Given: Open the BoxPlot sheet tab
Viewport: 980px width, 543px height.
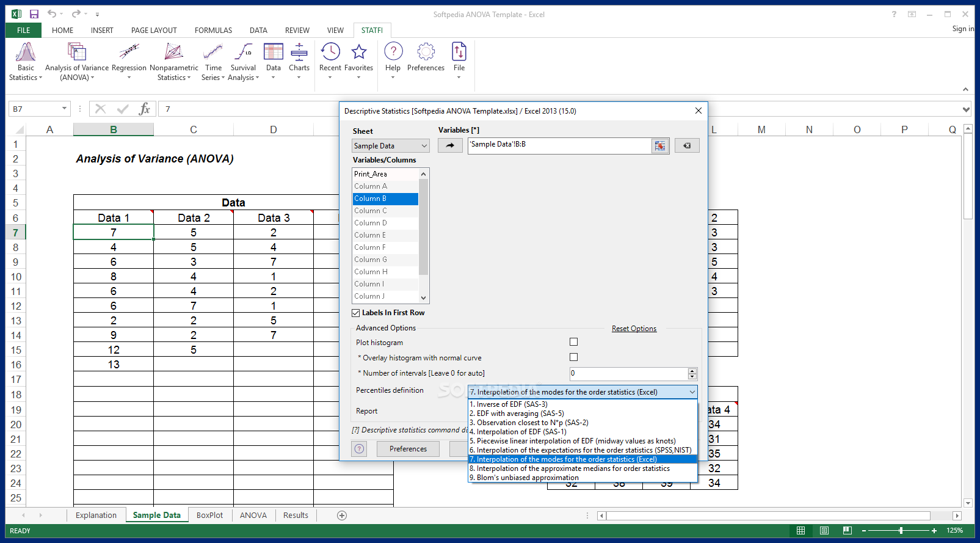Looking at the screenshot, I should point(209,516).
